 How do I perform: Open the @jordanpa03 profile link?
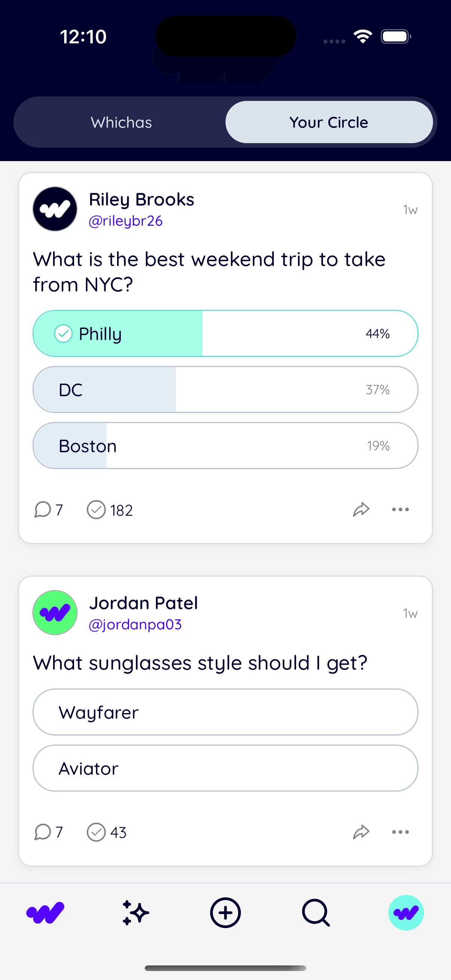135,624
